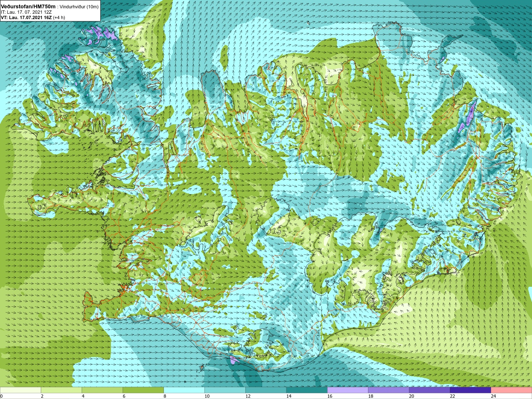Click the legend scale label '20'
This screenshot has height=399, width=532.
pyautogui.click(x=411, y=396)
